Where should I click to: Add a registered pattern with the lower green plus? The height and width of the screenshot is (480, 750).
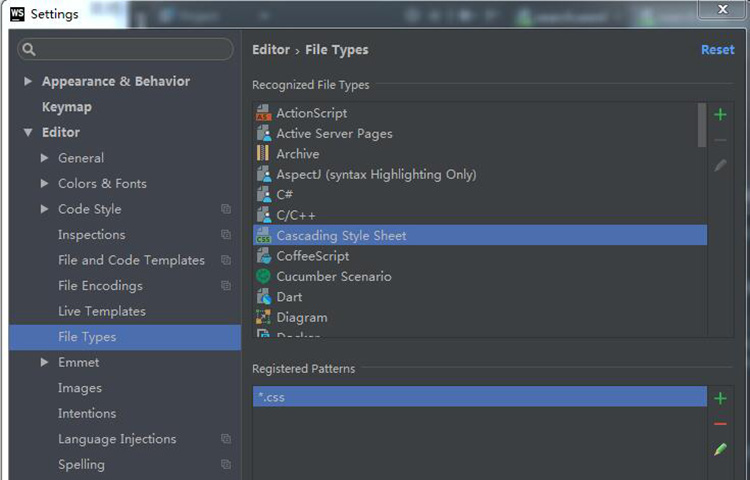click(720, 398)
